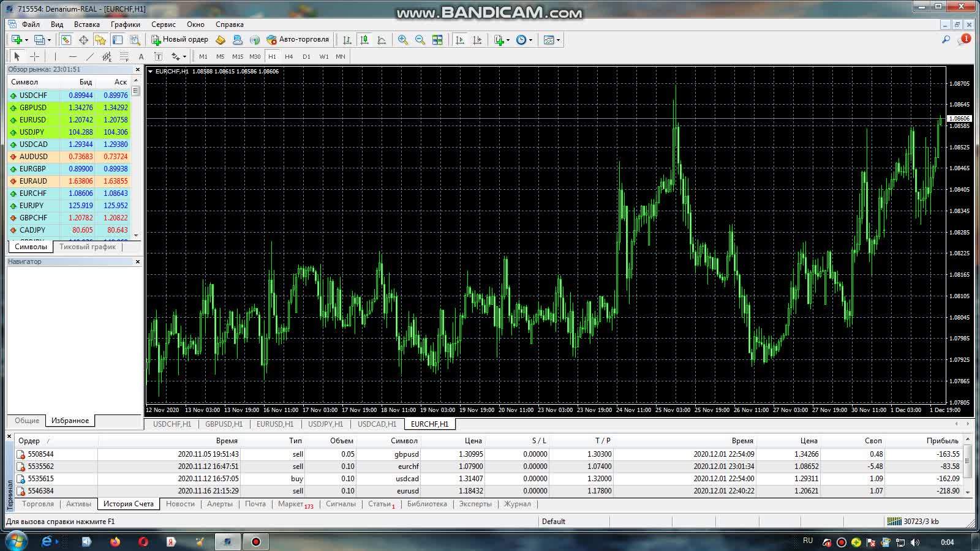Viewport: 980px width, 551px height.
Task: Toggle Авто-торговля auto-trading
Action: pyautogui.click(x=298, y=40)
